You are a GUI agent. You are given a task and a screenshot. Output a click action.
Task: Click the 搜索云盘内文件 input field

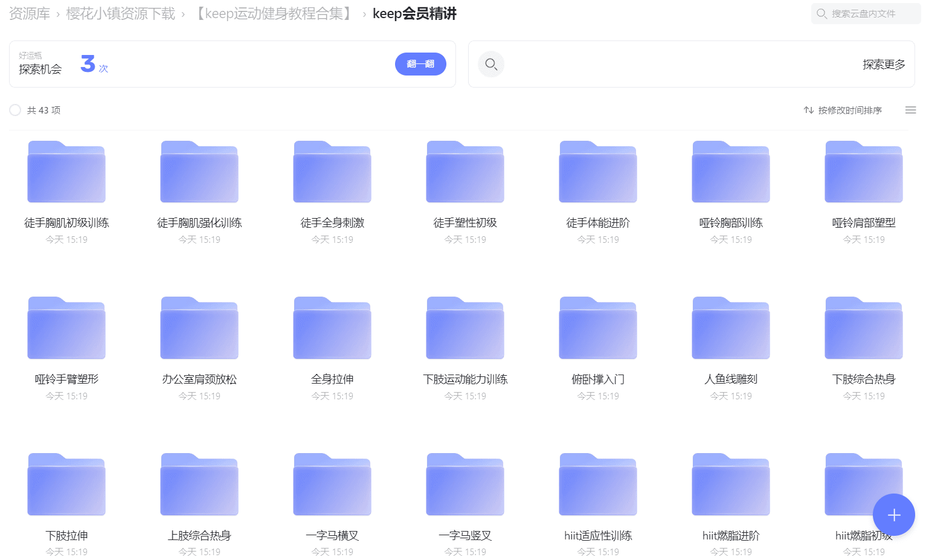click(x=870, y=13)
